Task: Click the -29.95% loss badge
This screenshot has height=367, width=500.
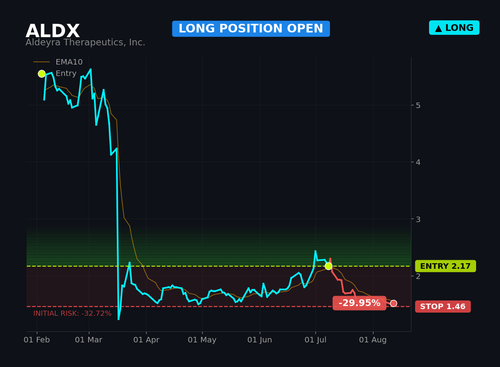Action: pos(359,303)
